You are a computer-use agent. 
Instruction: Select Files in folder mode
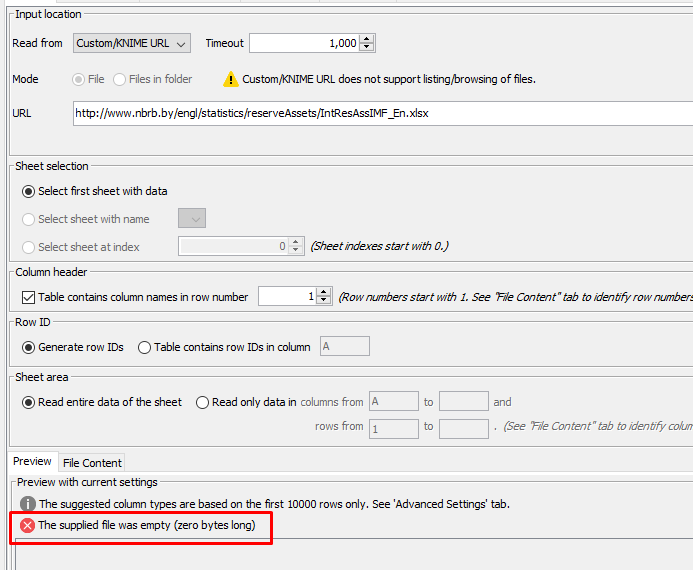tap(119, 80)
